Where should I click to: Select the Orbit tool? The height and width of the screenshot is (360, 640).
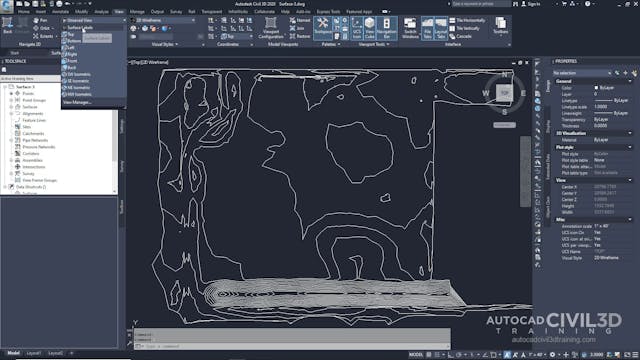(x=42, y=28)
